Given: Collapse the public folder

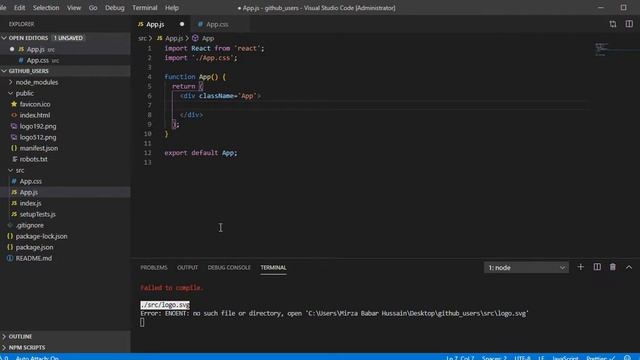Looking at the screenshot, I should tap(24, 93).
